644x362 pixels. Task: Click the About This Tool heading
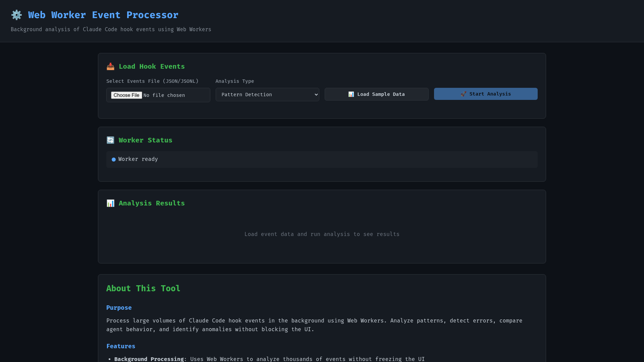(143, 289)
